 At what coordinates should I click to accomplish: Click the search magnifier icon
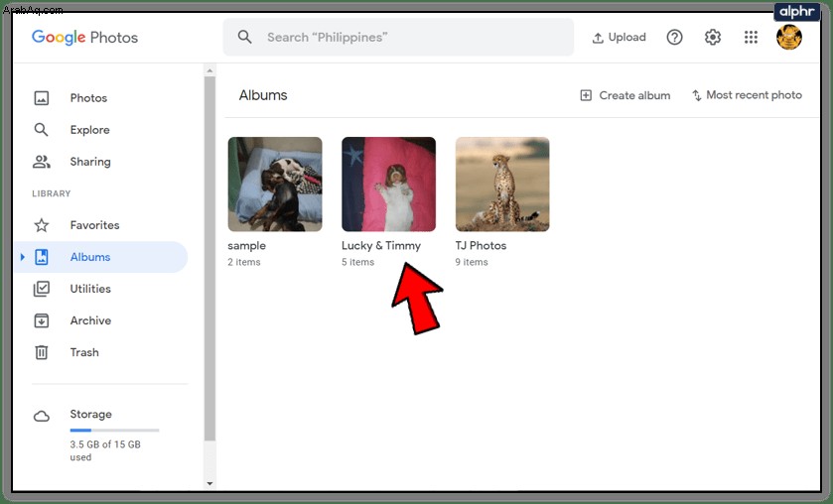pos(244,37)
